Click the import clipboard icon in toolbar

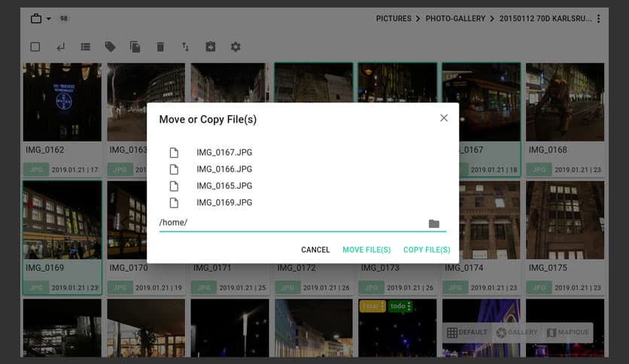211,47
